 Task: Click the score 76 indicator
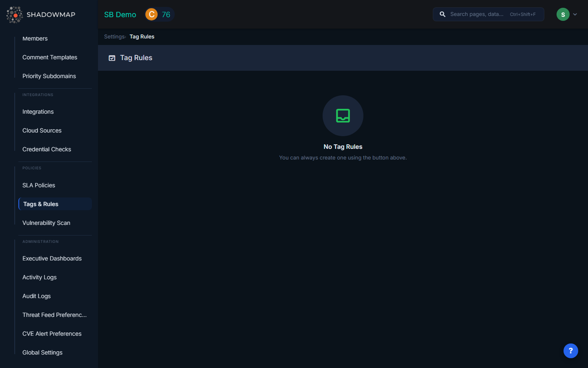166,15
